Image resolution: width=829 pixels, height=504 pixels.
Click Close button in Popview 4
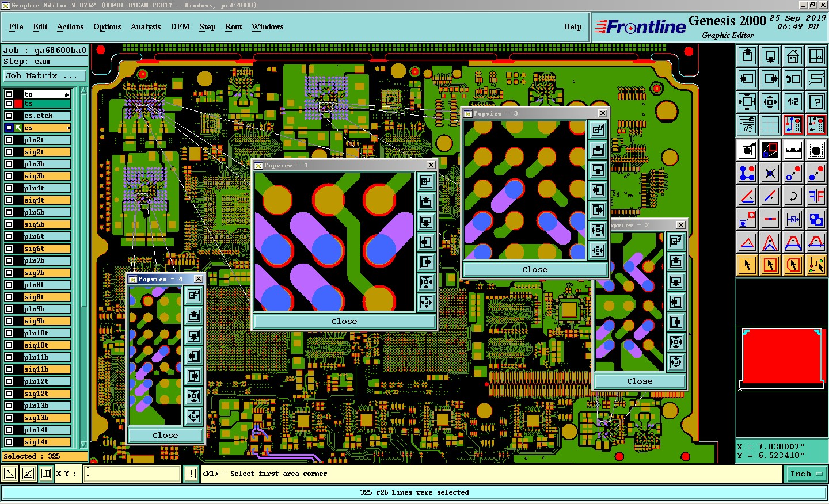click(x=165, y=435)
